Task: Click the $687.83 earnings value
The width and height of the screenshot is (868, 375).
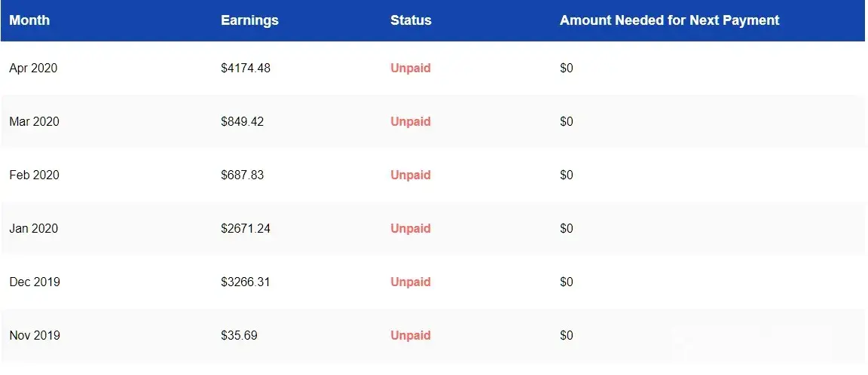Action: 242,175
